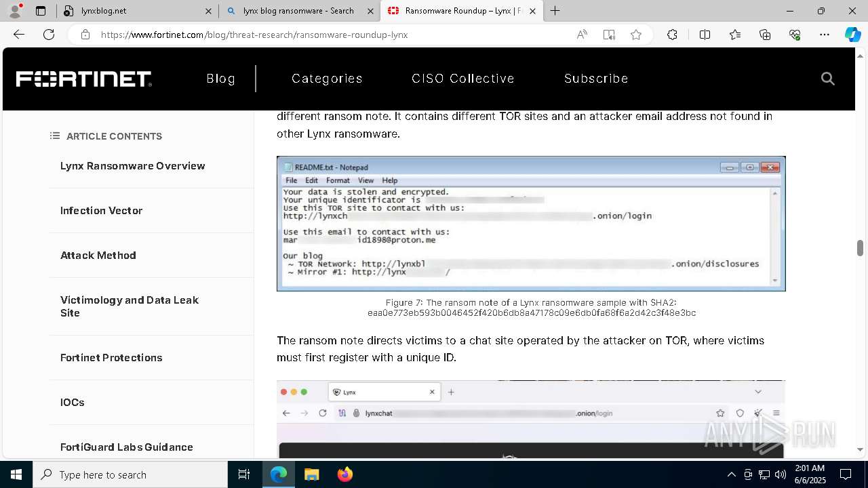The image size is (868, 488).
Task: Jump to Attack Method section
Action: [98, 256]
